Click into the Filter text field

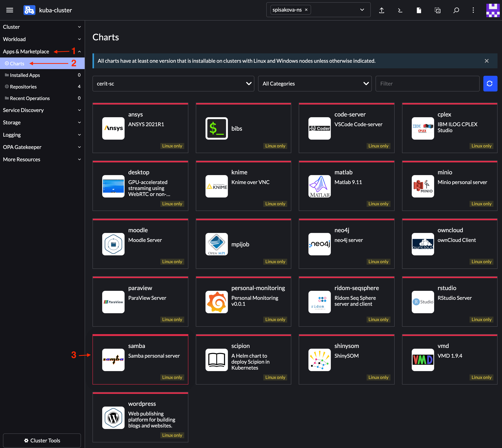(427, 84)
